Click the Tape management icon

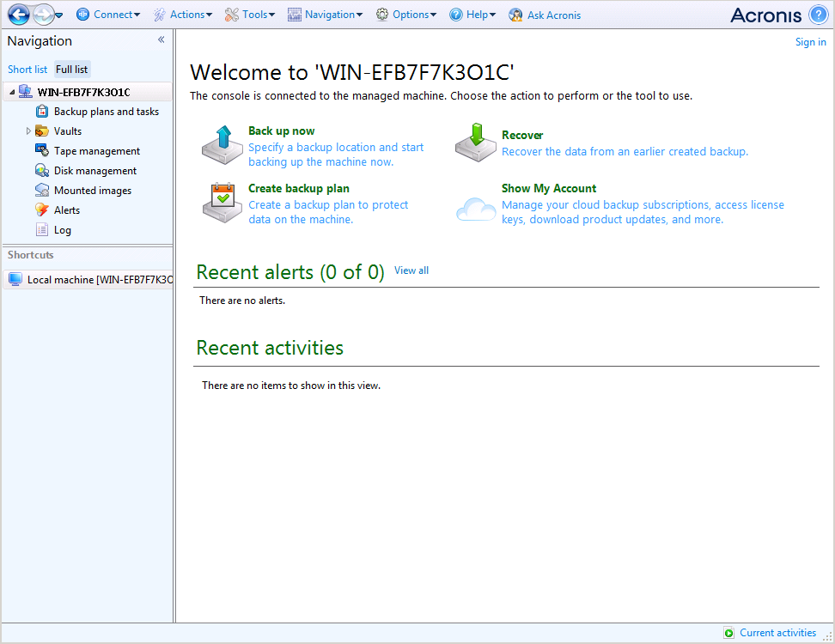click(42, 150)
